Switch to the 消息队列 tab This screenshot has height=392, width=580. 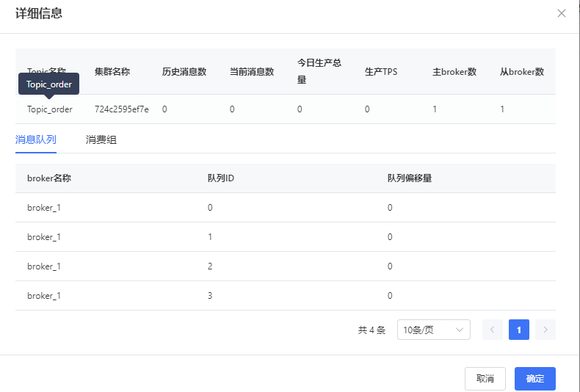tap(36, 139)
